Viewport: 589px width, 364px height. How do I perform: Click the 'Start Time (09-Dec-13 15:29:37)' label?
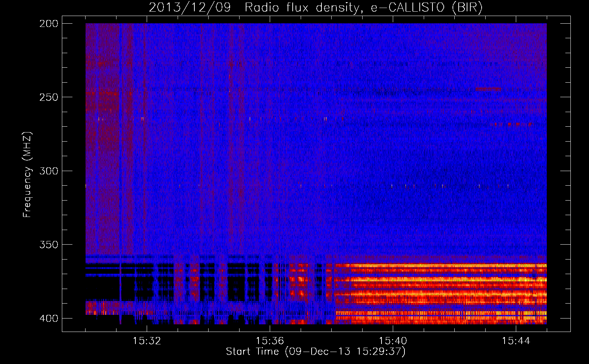coord(316,352)
